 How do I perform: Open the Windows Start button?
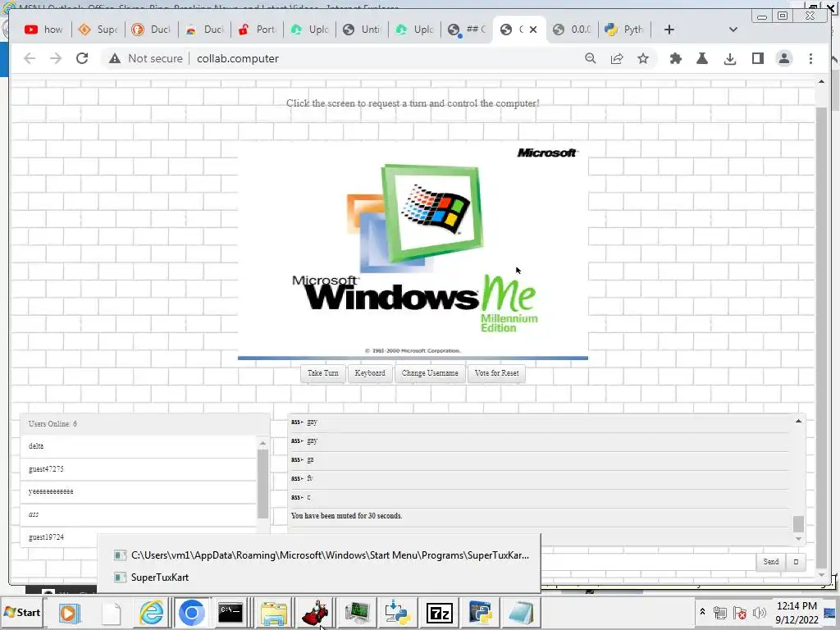point(22,612)
